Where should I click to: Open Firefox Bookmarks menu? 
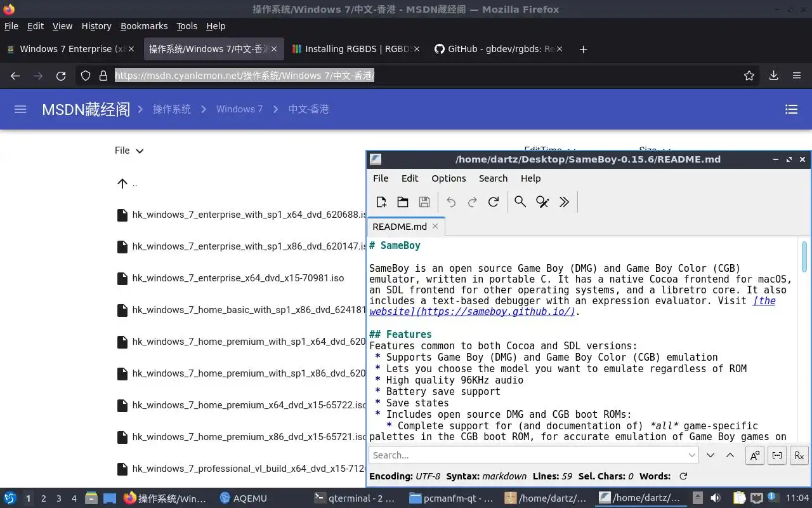pyautogui.click(x=144, y=26)
